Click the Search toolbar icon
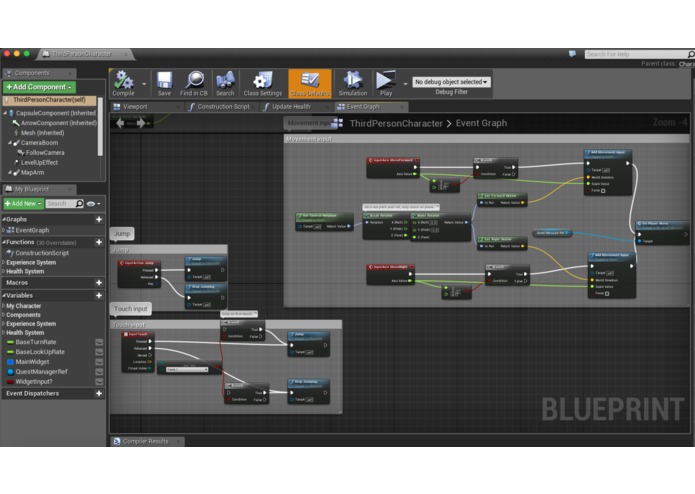Image resolution: width=695 pixels, height=494 pixels. (225, 83)
